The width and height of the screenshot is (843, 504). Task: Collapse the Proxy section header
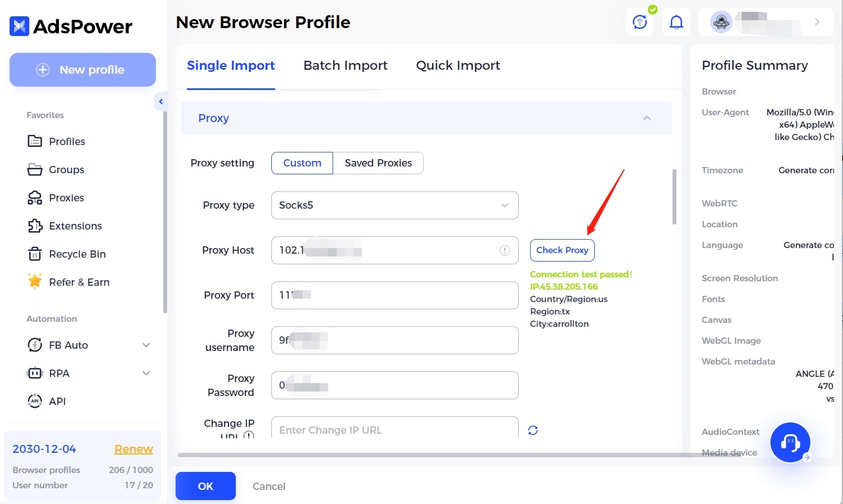point(647,118)
